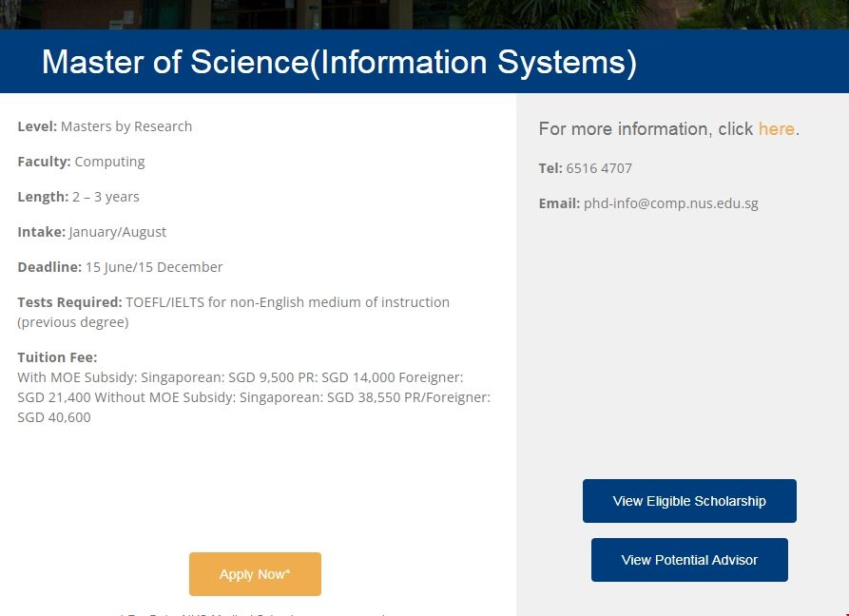The width and height of the screenshot is (849, 616).
Task: Click the Intake value 'January/August'
Action: pyautogui.click(x=118, y=232)
